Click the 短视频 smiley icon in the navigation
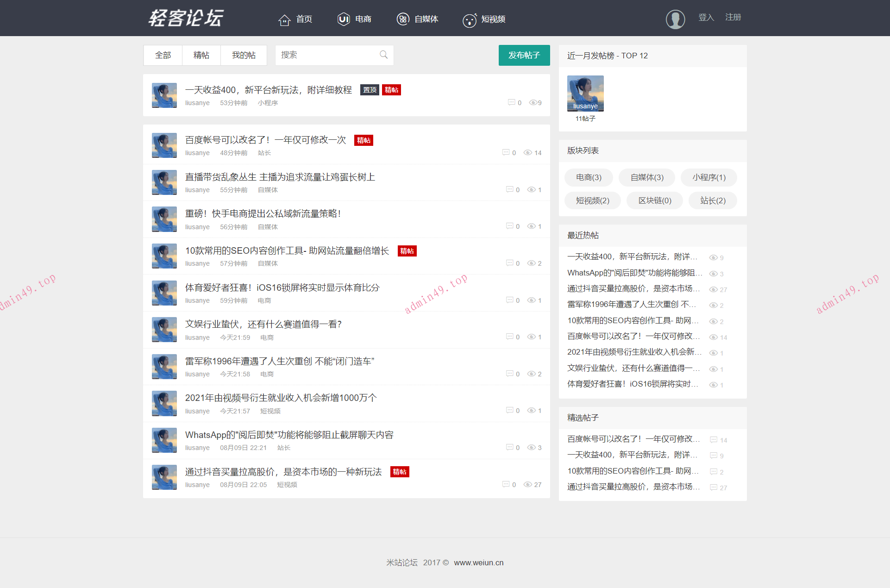 [x=470, y=20]
